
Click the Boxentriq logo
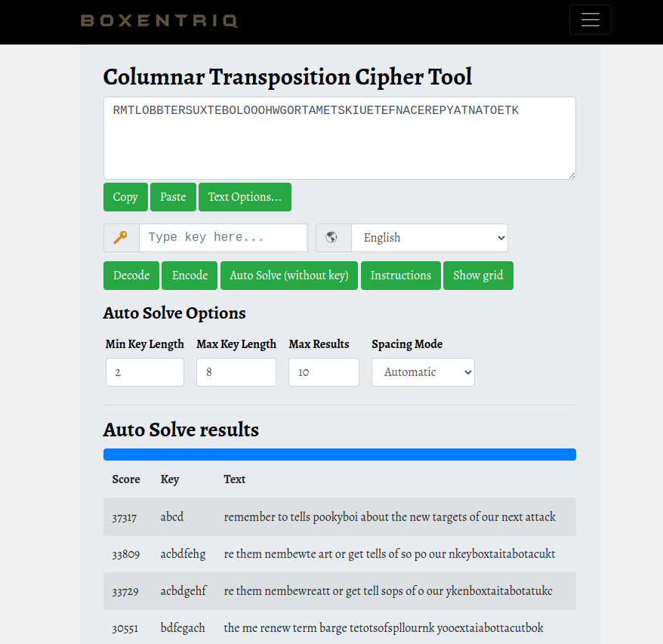159,20
